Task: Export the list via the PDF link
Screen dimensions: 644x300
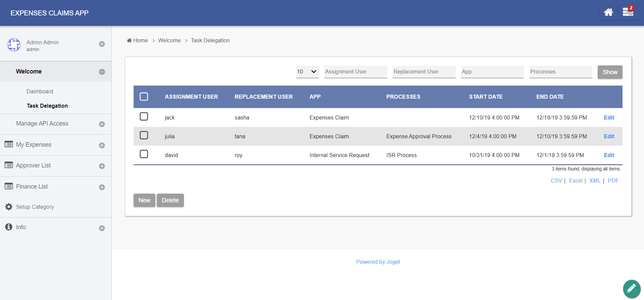Action: (x=613, y=181)
